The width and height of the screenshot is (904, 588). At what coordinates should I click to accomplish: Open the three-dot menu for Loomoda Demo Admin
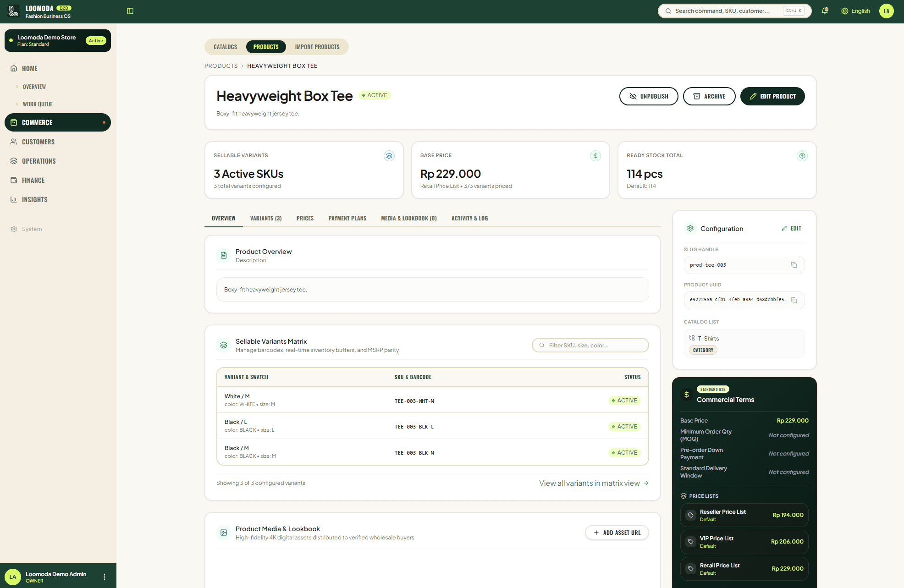pyautogui.click(x=105, y=577)
